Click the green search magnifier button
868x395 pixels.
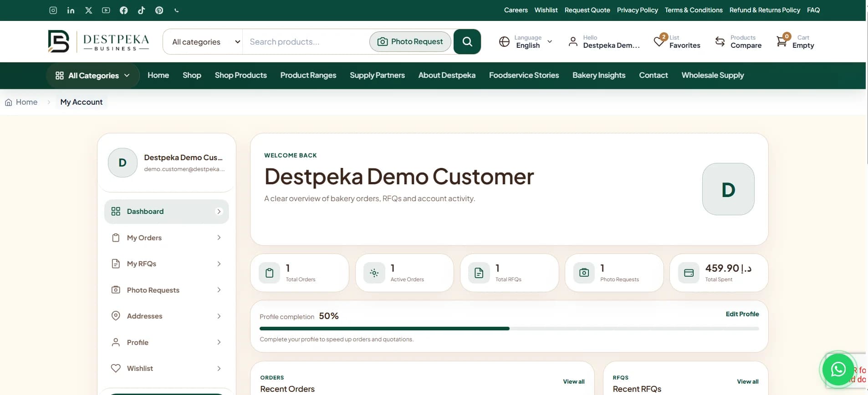(x=467, y=41)
